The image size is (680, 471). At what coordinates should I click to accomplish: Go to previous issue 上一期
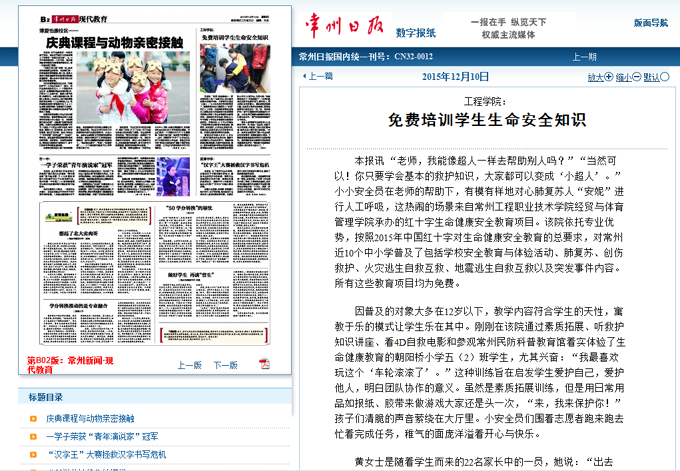tap(584, 57)
